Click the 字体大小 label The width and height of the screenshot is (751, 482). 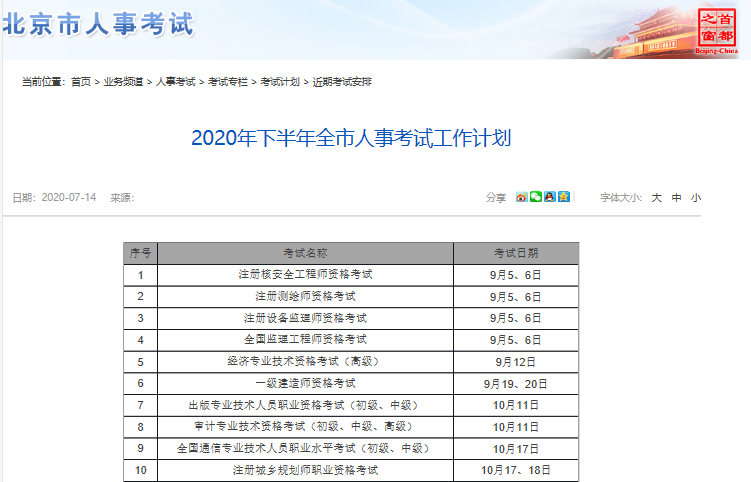621,197
